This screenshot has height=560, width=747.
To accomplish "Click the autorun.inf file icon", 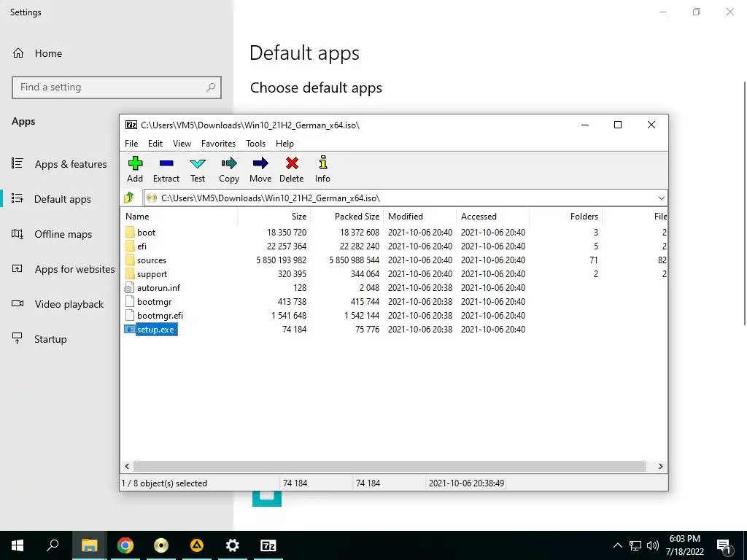I will [x=129, y=287].
